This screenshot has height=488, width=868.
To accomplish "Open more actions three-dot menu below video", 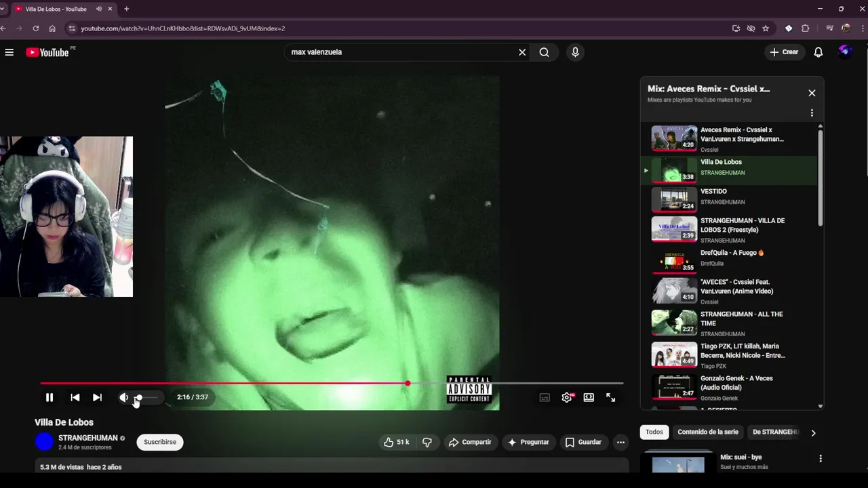I will coord(620,442).
